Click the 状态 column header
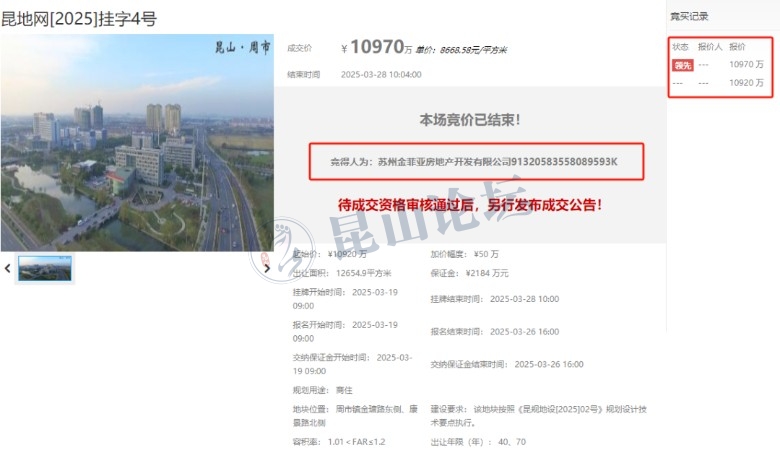The height and width of the screenshot is (453, 780). (680, 47)
